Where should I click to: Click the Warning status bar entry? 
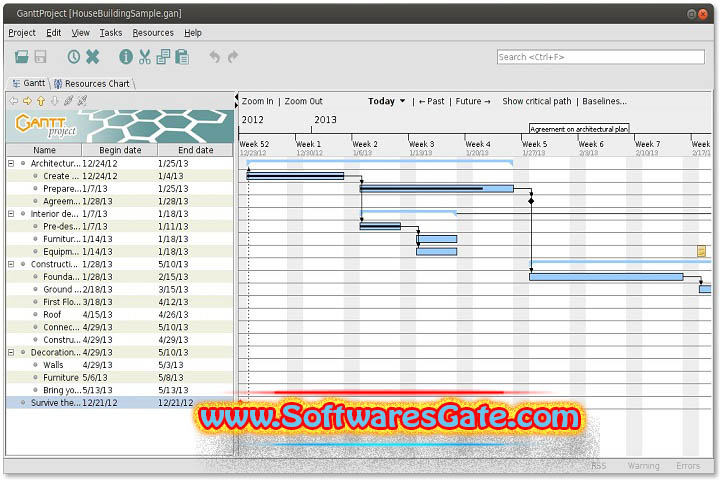pyautogui.click(x=643, y=466)
